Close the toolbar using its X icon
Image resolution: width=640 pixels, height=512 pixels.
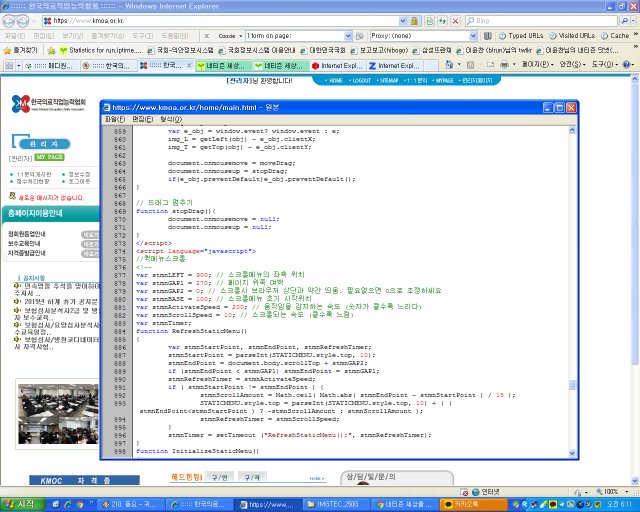coord(207,36)
